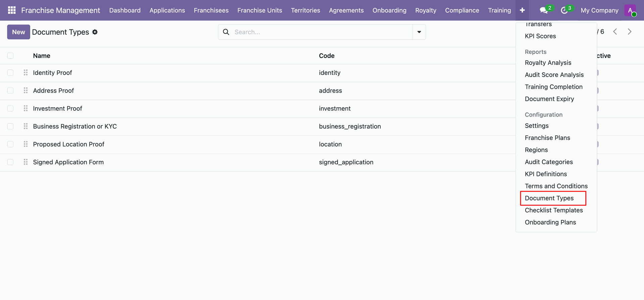Sort by the Name column header

tap(42, 56)
